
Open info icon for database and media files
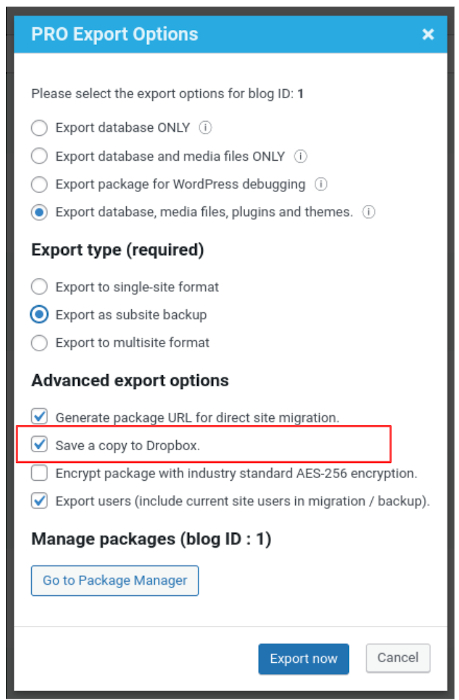coord(300,156)
